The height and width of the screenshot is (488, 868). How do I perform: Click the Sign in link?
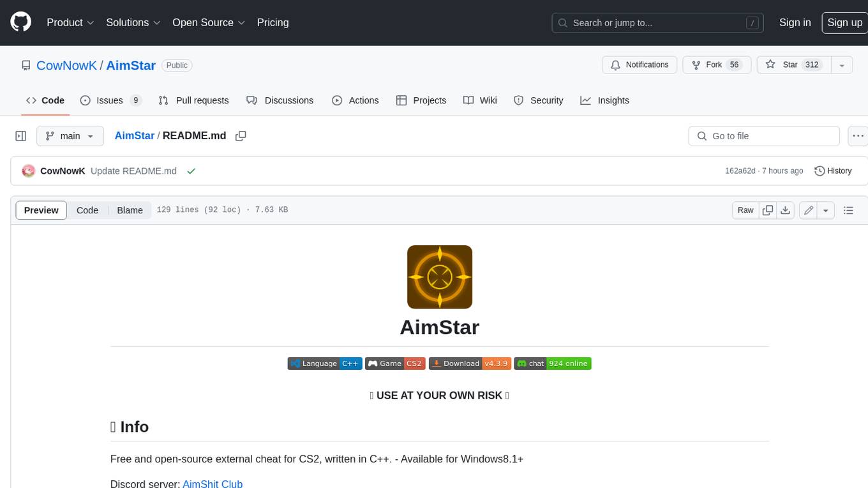(x=795, y=22)
